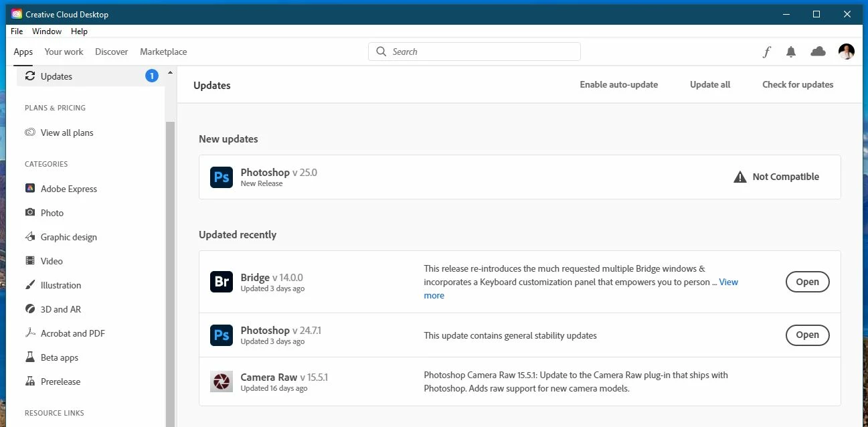
Task: Click 'Updated 16 days ago' text
Action: 274,388
